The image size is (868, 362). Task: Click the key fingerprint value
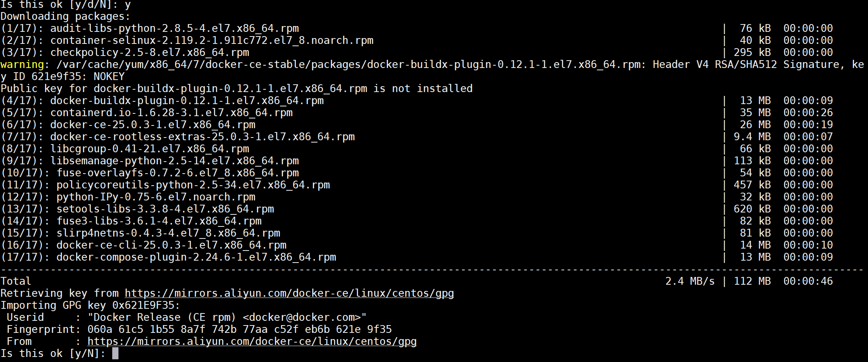point(239,329)
